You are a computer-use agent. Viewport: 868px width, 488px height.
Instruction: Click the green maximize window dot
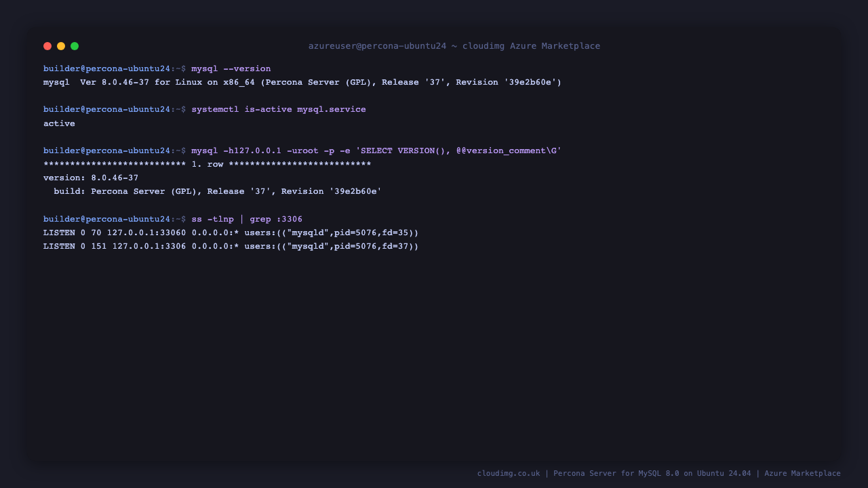point(75,46)
